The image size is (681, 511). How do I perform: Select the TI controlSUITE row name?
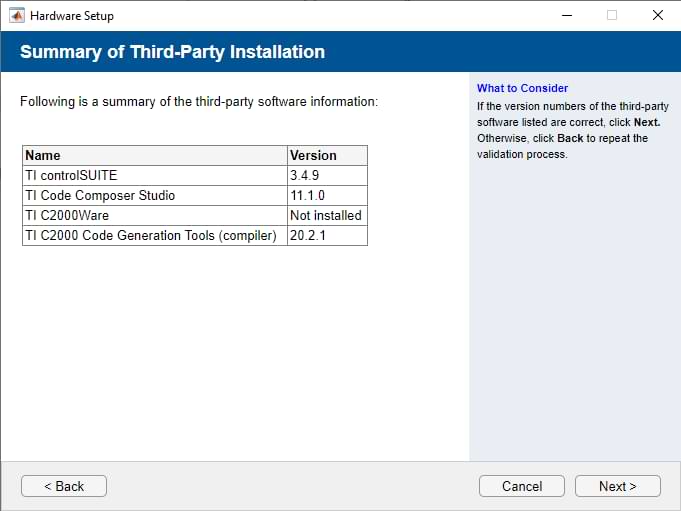pyautogui.click(x=155, y=175)
